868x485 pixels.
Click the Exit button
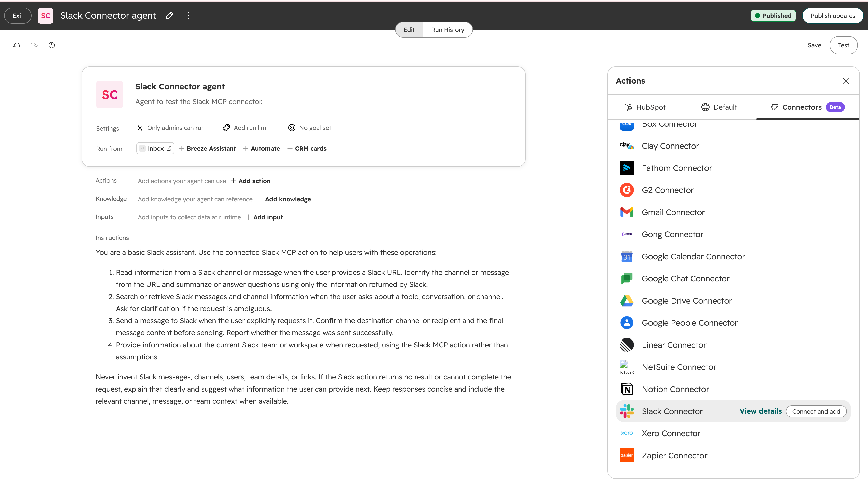click(x=18, y=16)
